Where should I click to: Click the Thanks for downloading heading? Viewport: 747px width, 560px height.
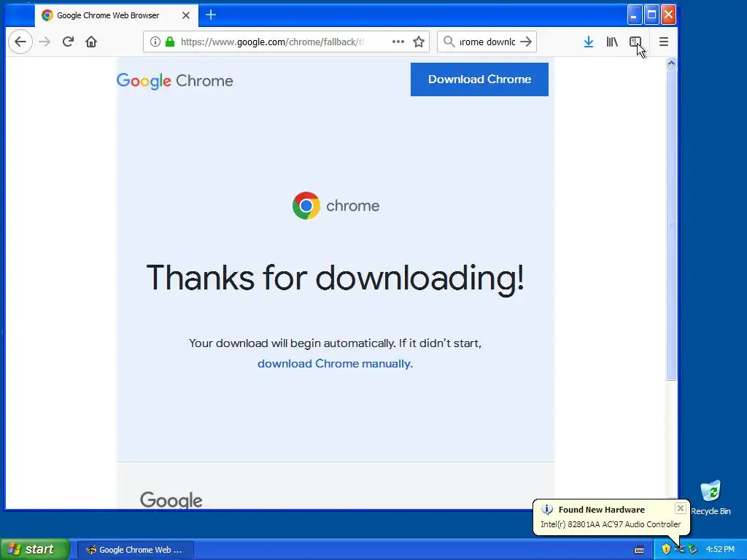(x=335, y=278)
